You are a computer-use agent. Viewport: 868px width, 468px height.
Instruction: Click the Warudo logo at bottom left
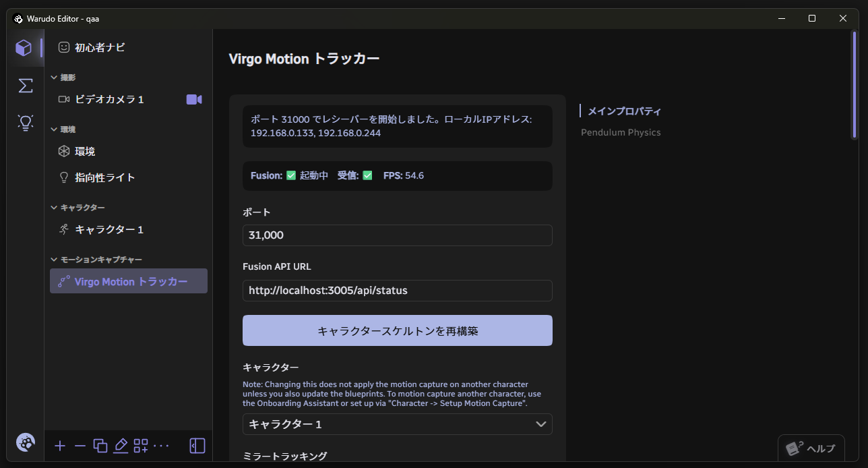point(26,442)
